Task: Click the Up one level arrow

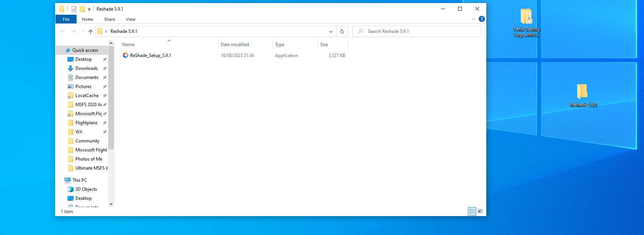Action: 91,31
